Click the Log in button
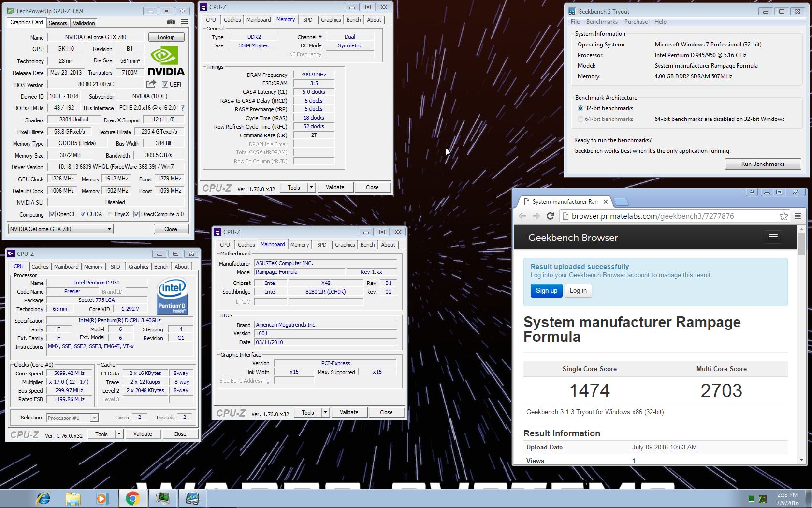Viewport: 812px width, 508px height. [578, 290]
